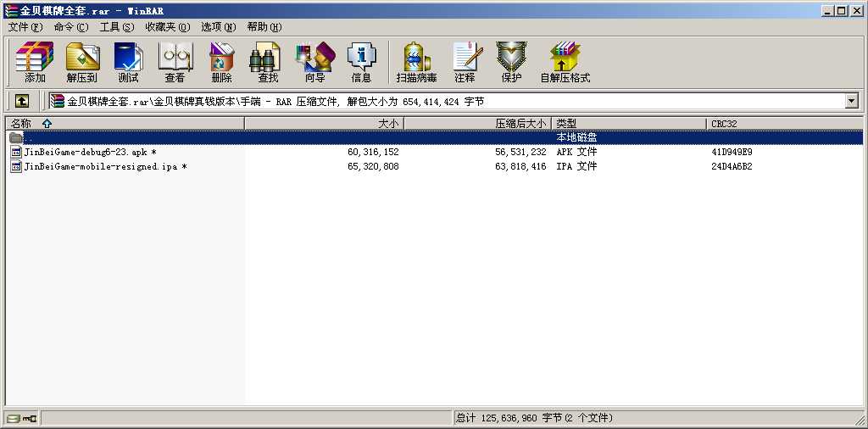
Task: Click the WinRAR title bar app icon
Action: click(x=11, y=10)
